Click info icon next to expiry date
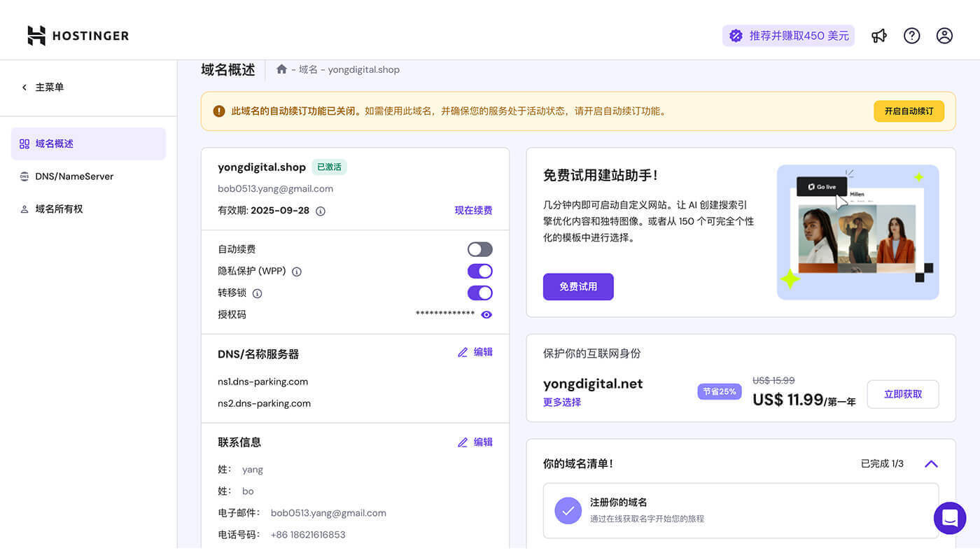980x560 pixels. (321, 211)
